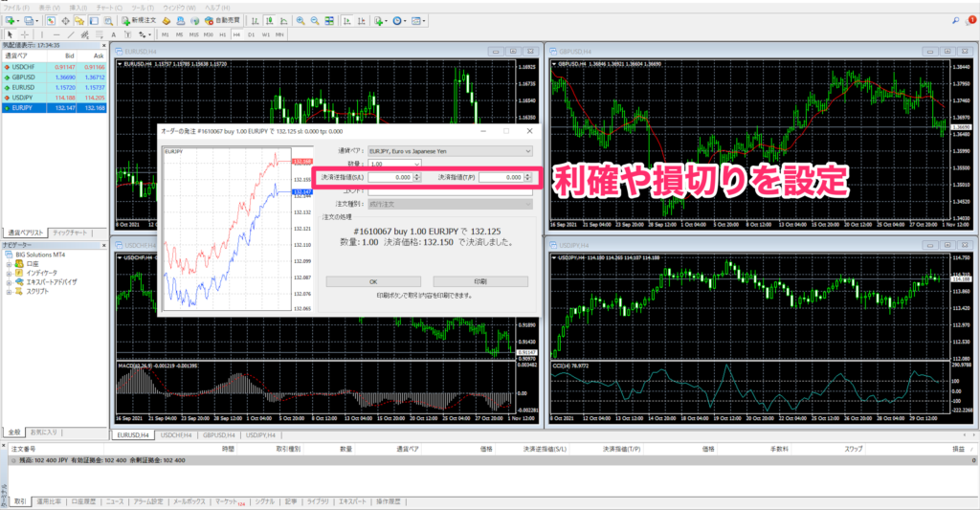Click 印刷 print button
The image size is (980, 510).
(480, 282)
